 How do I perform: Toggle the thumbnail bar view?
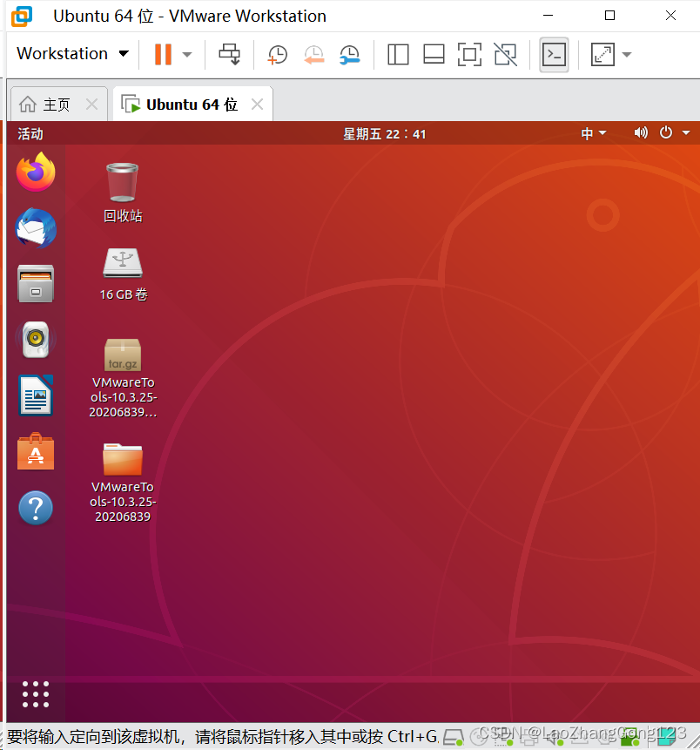(434, 55)
